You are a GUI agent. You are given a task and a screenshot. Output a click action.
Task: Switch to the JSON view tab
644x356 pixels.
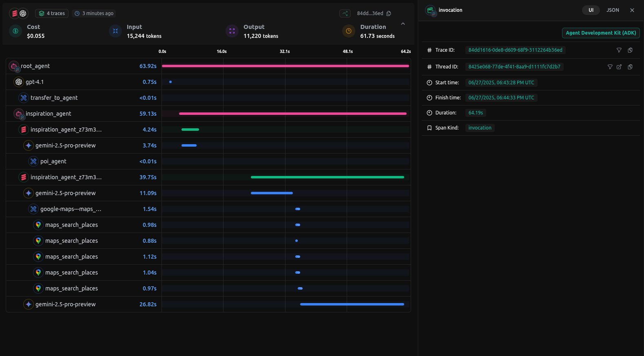point(612,10)
